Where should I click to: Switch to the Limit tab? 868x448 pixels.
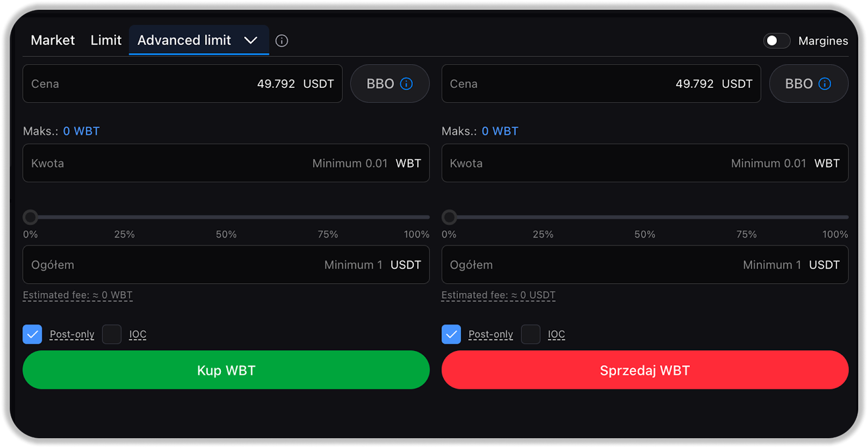click(106, 41)
